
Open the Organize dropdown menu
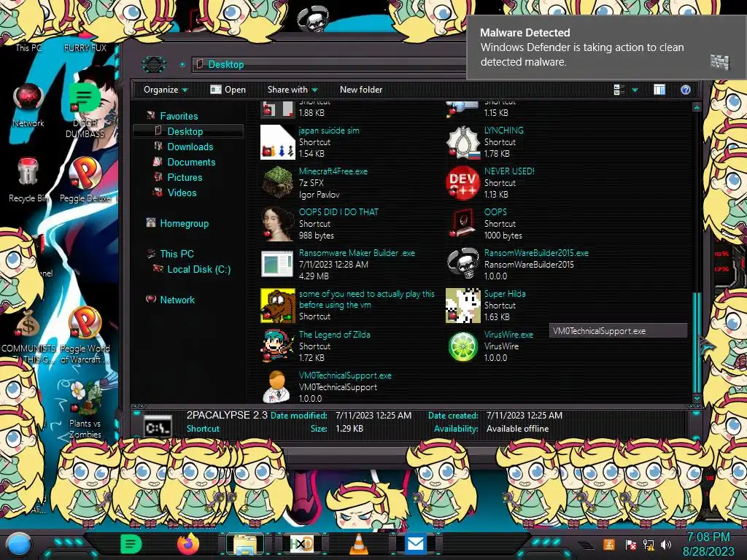click(166, 90)
